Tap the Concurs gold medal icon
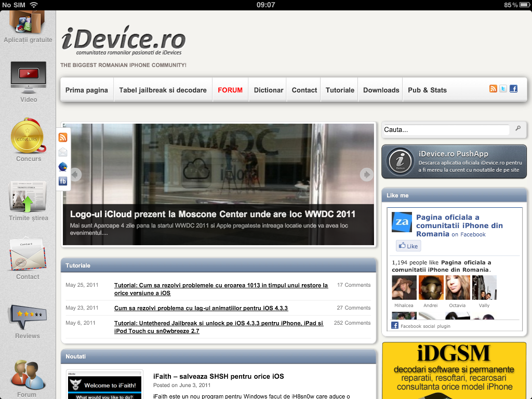Viewport: 532px width, 399px height. coord(28,136)
